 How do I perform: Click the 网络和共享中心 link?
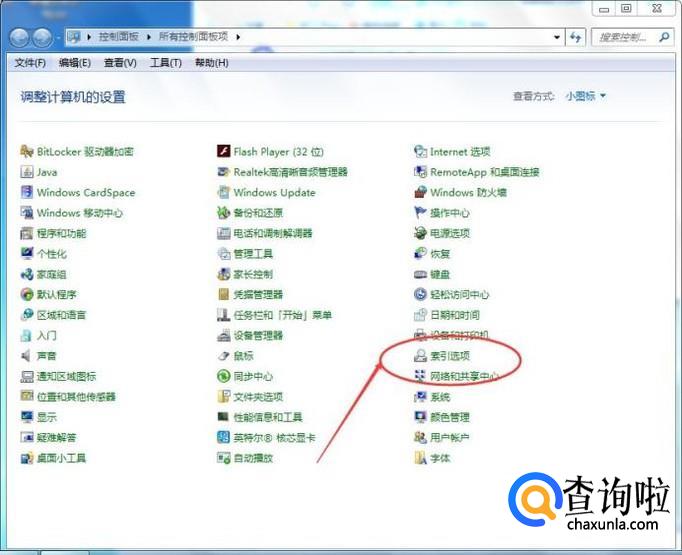[x=464, y=377]
